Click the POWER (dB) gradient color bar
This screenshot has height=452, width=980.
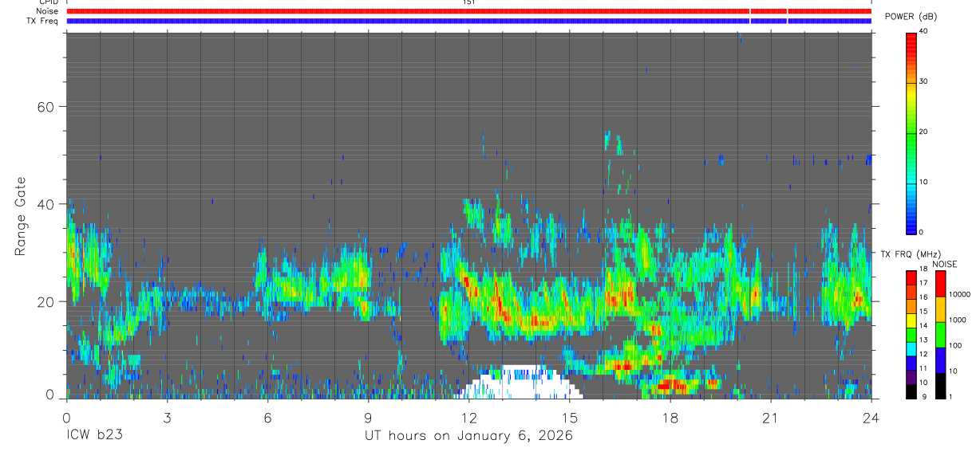coord(911,133)
